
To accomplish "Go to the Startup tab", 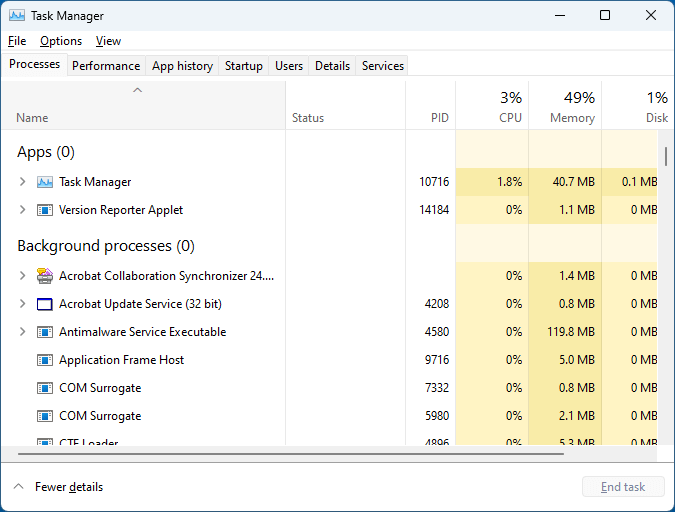I will tap(244, 66).
